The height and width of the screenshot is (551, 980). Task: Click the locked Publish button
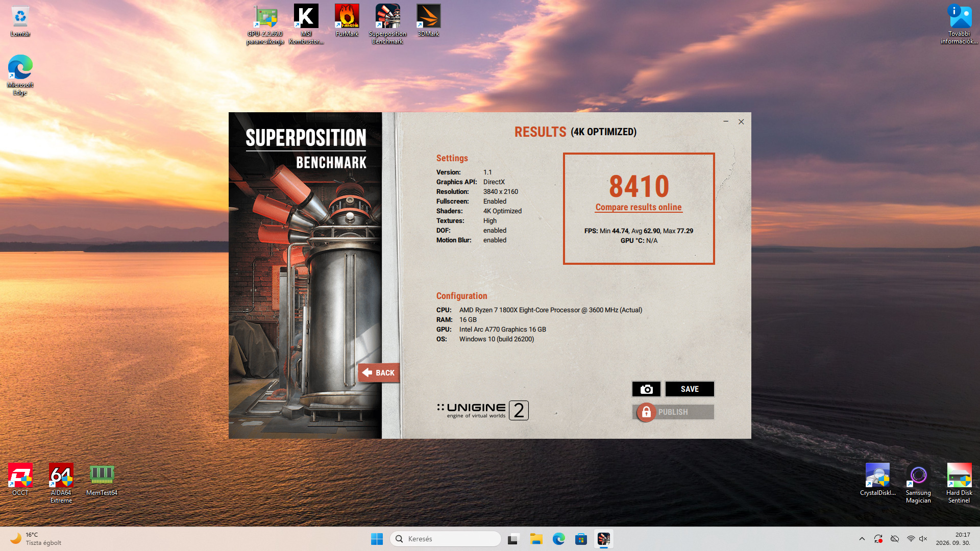tap(673, 412)
